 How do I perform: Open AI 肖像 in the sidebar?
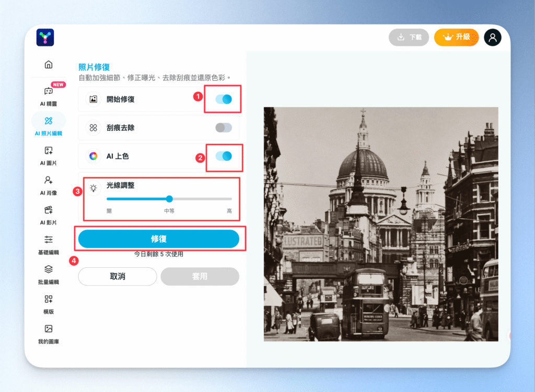[49, 186]
